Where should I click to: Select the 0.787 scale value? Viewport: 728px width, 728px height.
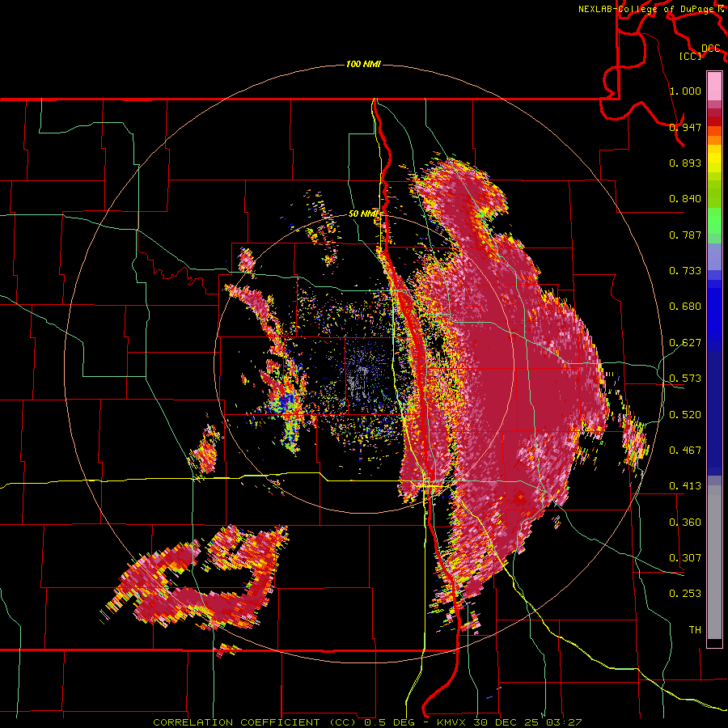point(685,235)
